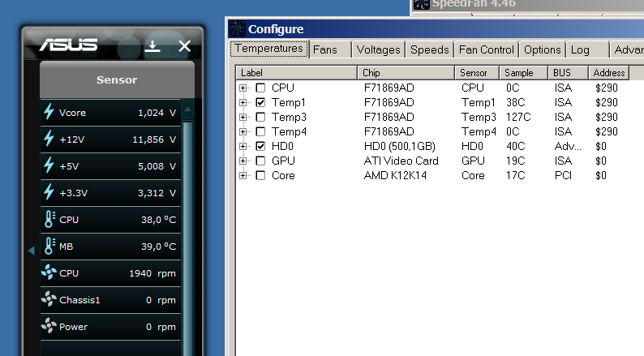Expand the Temp3 tree row
Viewport: 644px width, 356px height.
pyautogui.click(x=243, y=117)
